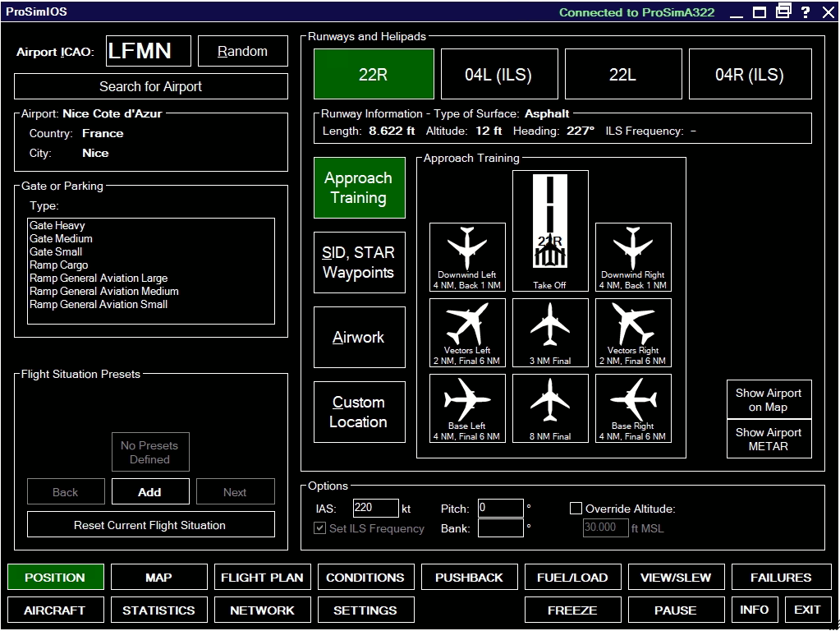Pick the Vectors Left approach position

467,333
